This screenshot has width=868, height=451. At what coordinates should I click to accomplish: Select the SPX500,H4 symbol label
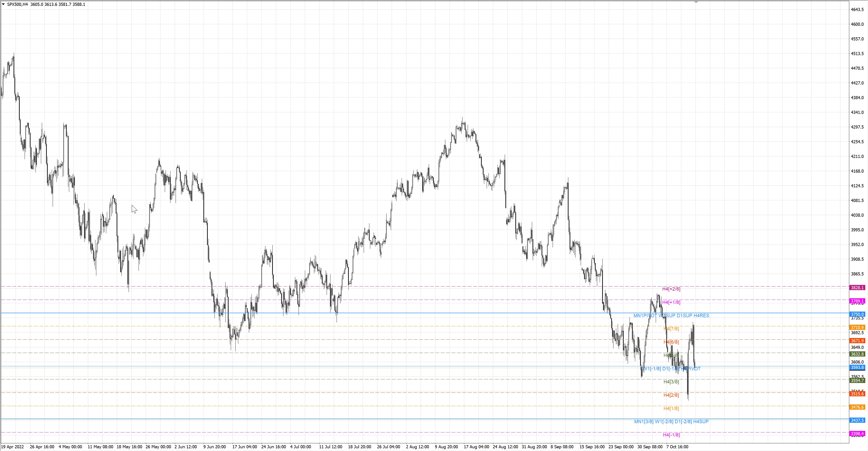[x=18, y=4]
